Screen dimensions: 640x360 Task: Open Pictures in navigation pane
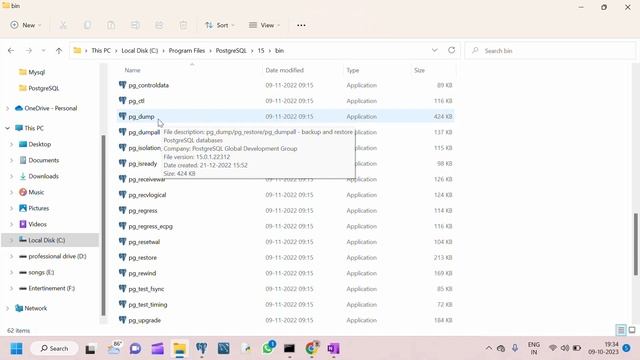click(x=34, y=208)
